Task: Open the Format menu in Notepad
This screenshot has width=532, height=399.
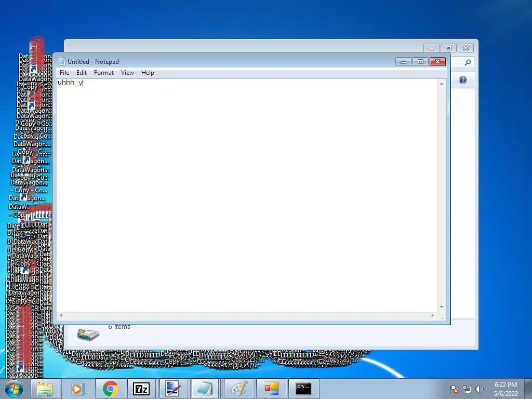Action: click(x=104, y=73)
